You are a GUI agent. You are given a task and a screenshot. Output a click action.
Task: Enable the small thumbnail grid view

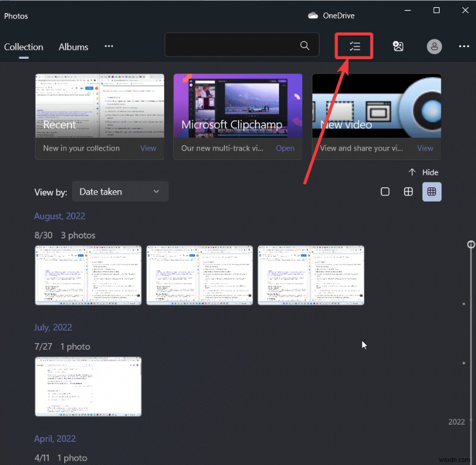(432, 191)
